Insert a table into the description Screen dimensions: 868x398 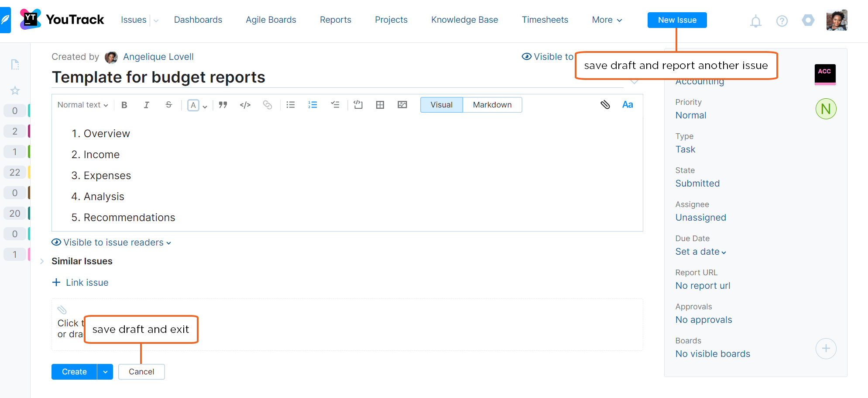click(380, 105)
